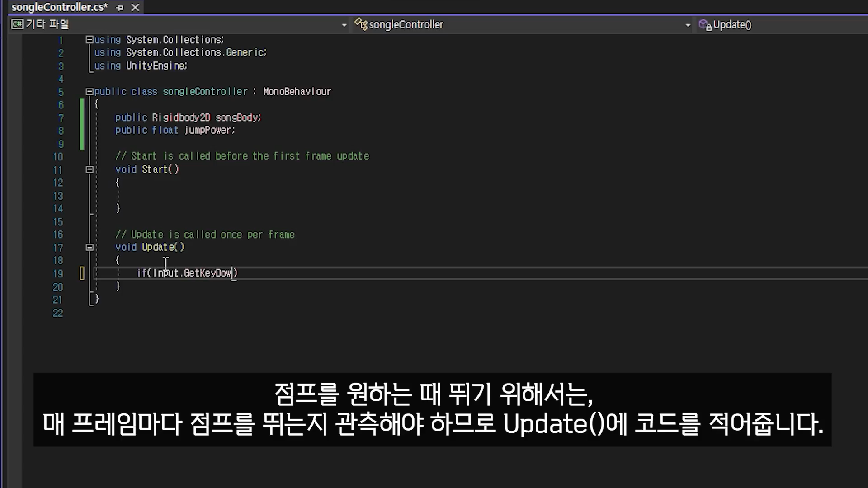Click the green change bar beside line 7

tap(82, 118)
